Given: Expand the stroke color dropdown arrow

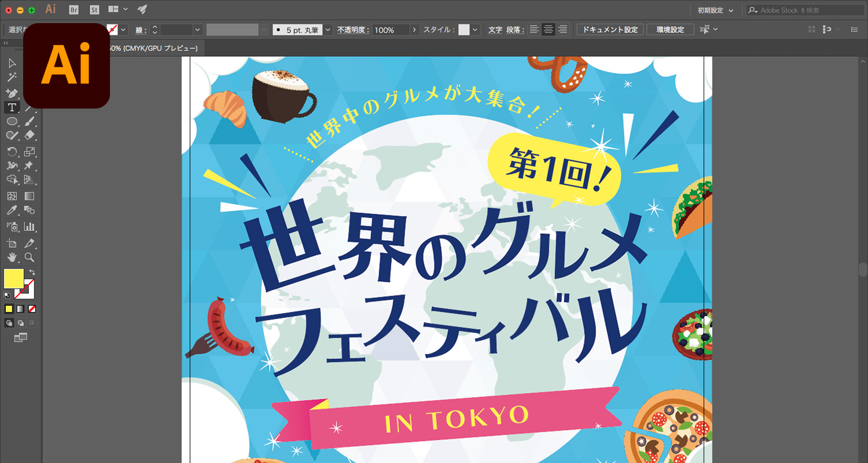Looking at the screenshot, I should point(123,30).
